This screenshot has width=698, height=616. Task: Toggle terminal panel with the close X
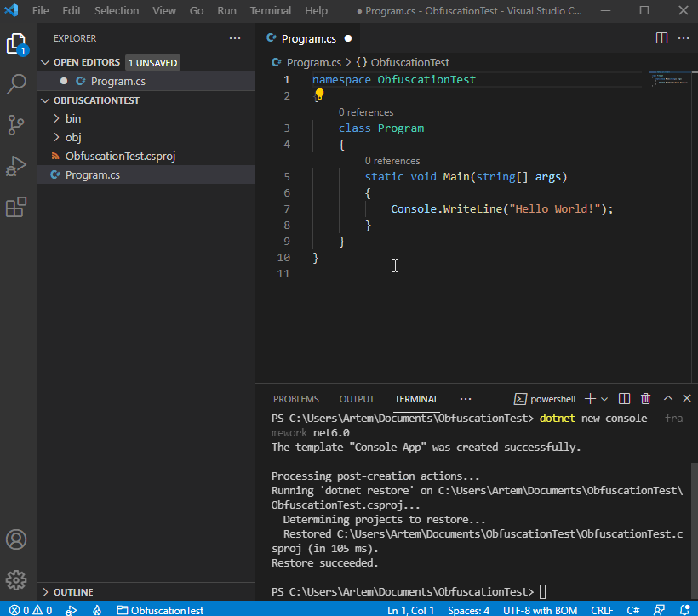(x=686, y=399)
